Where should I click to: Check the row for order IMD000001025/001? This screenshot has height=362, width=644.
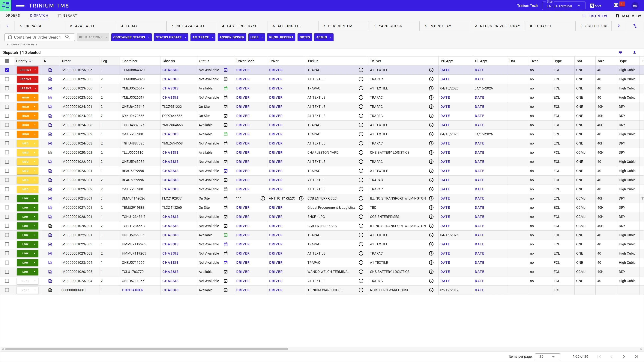tap(7, 198)
